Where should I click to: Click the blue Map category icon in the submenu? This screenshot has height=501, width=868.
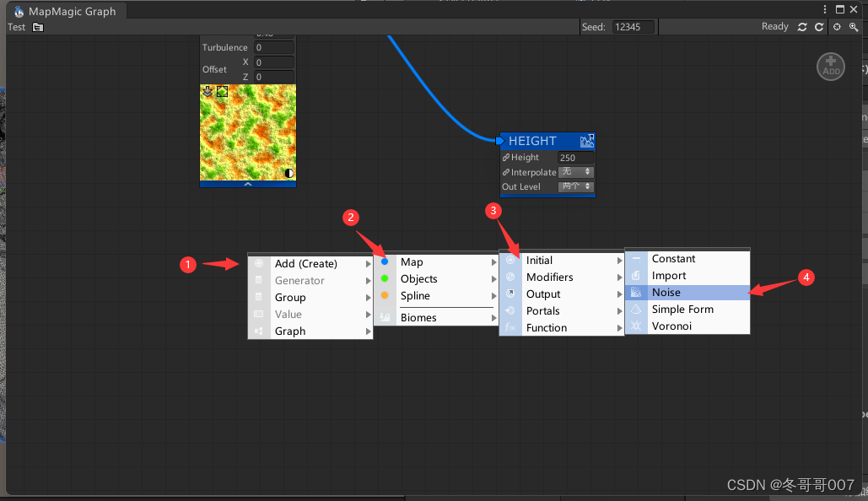click(385, 261)
